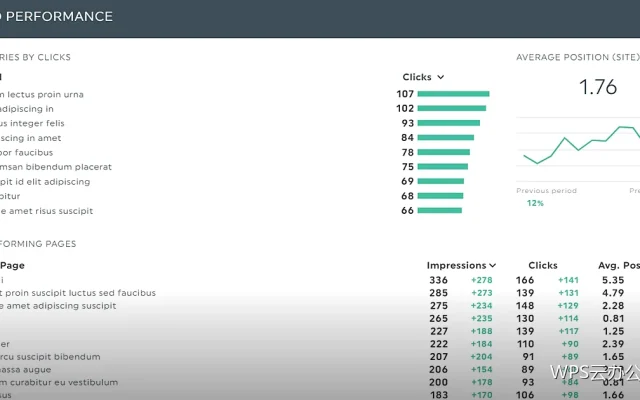
Task: Click the +141 clicks change
Action: tap(569, 280)
